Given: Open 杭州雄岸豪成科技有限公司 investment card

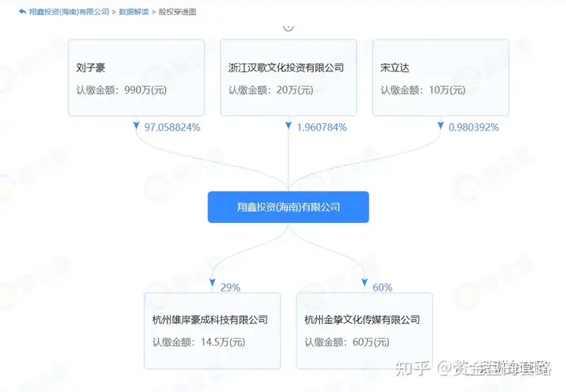Looking at the screenshot, I should 212,331.
